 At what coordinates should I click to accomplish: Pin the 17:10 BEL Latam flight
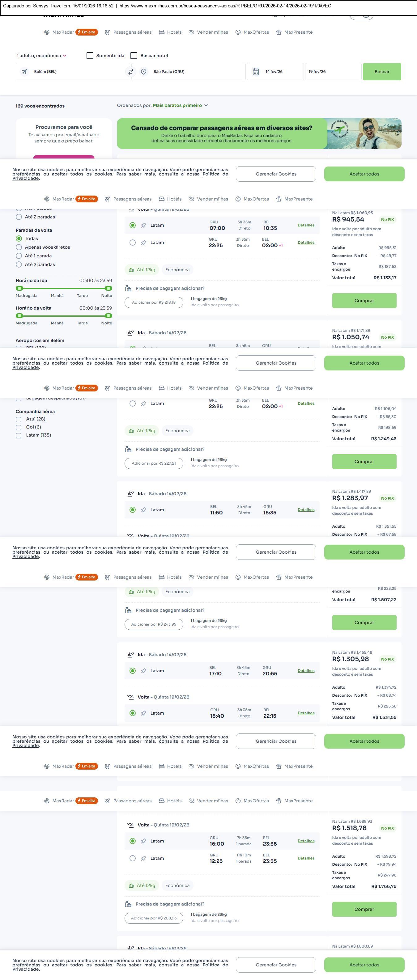(x=143, y=671)
